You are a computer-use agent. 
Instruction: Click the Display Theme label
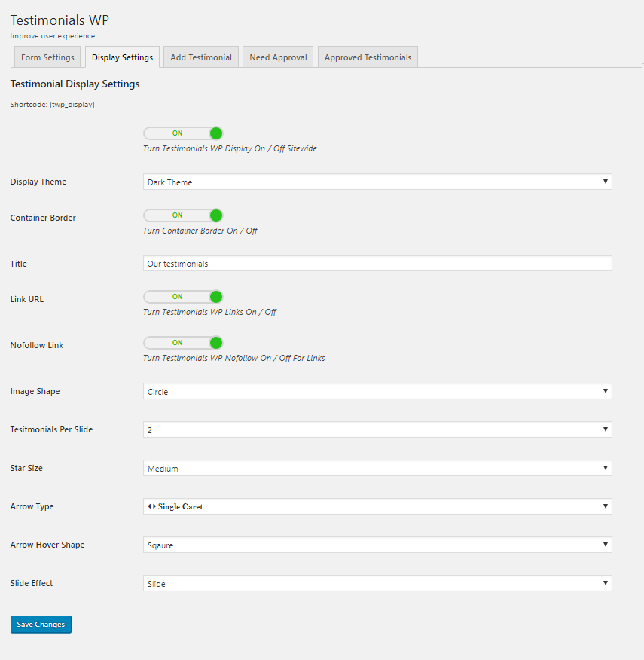click(x=38, y=182)
